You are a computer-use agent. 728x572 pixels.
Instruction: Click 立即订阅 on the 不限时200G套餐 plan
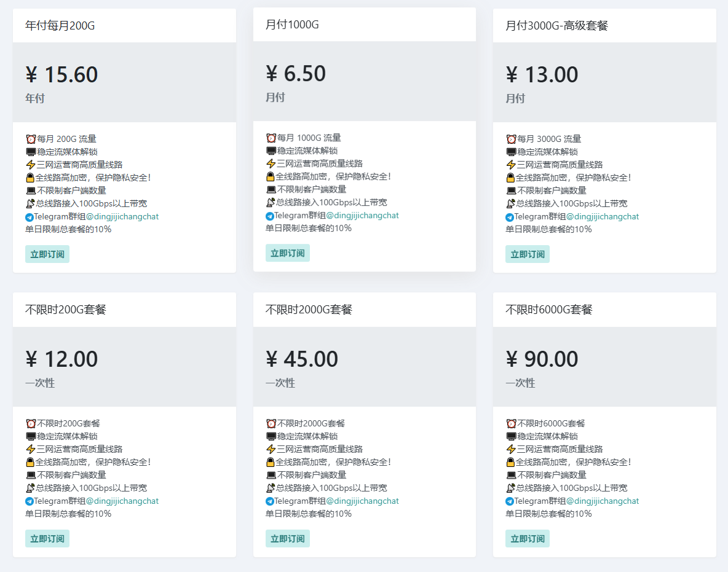click(47, 538)
